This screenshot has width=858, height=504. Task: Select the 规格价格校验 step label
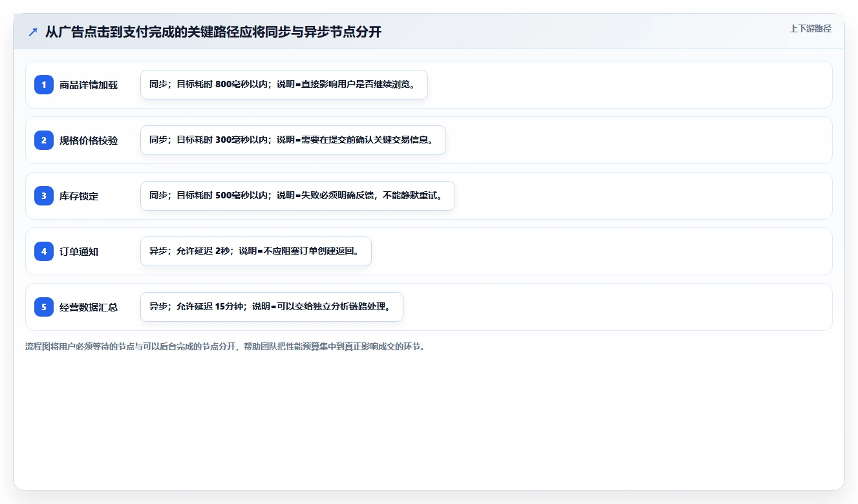pyautogui.click(x=89, y=140)
